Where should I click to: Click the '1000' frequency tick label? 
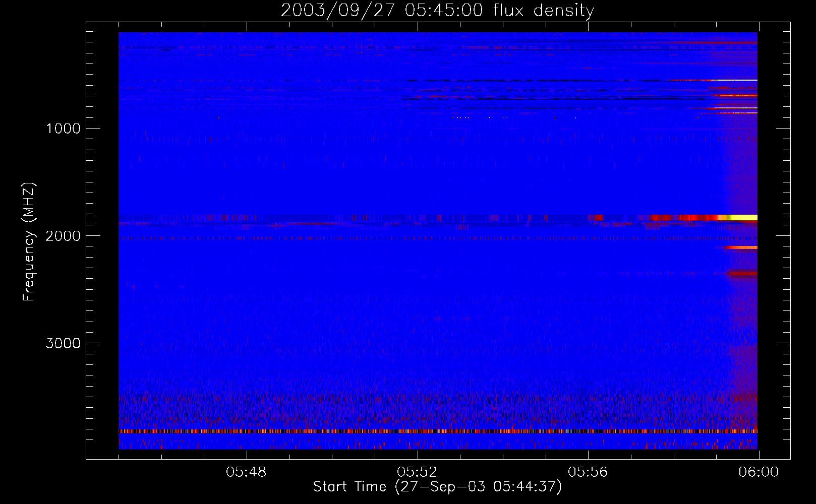coord(63,129)
